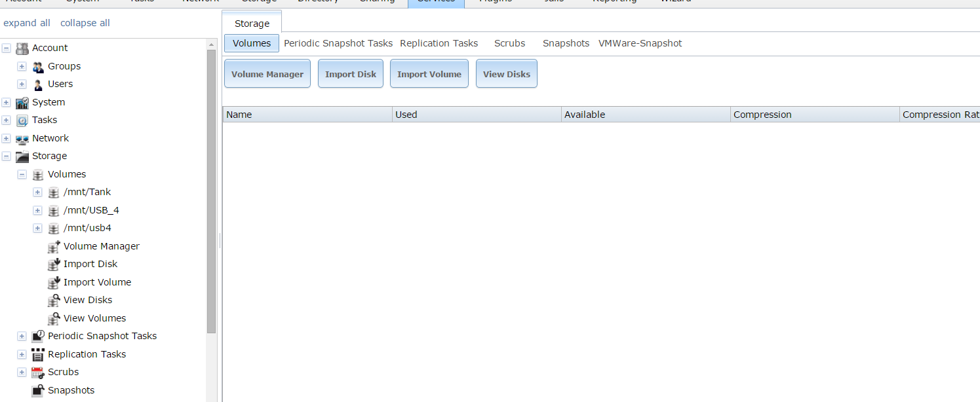Expand Replication Tasks tree node
Viewport: 980px width, 402px height.
coord(22,355)
